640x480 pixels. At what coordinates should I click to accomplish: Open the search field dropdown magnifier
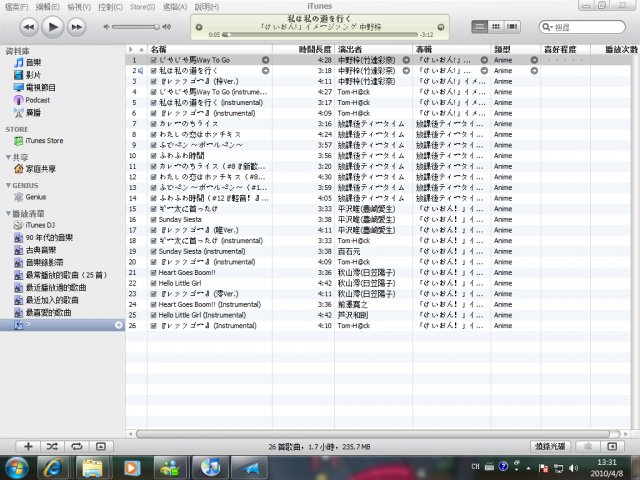click(547, 27)
